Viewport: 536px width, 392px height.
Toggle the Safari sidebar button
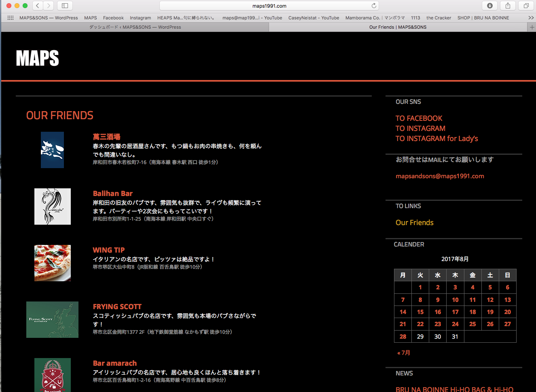point(65,6)
